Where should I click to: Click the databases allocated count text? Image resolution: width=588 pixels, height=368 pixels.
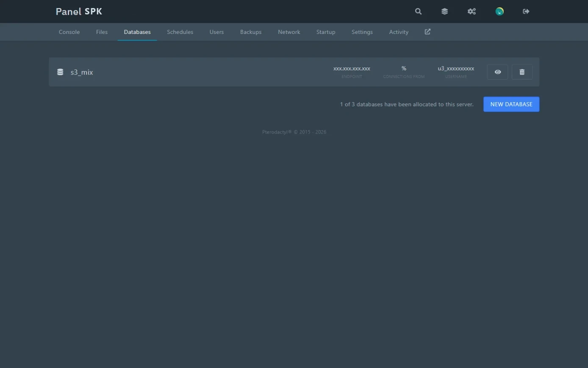(x=407, y=104)
